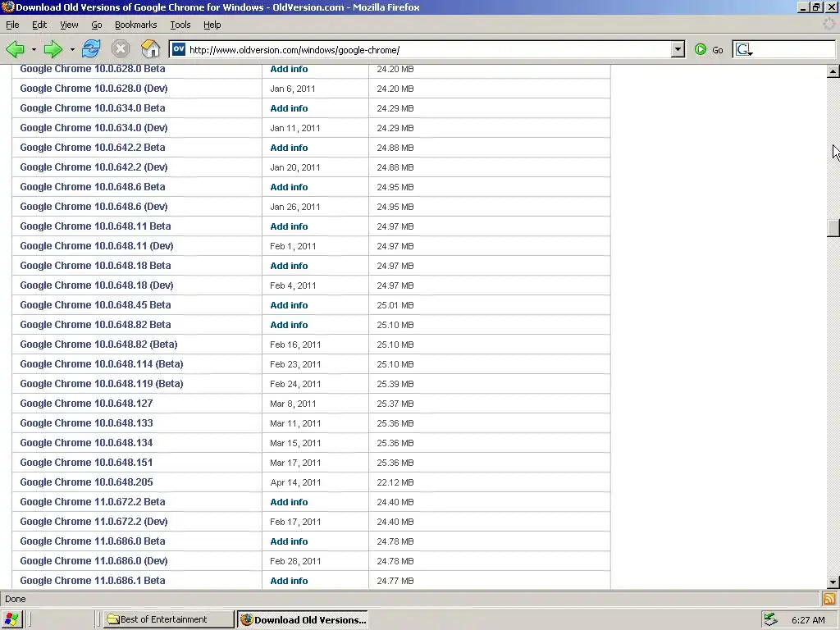Screen dimensions: 840x630
Task: Open the Windows Start button
Action: pos(11,619)
